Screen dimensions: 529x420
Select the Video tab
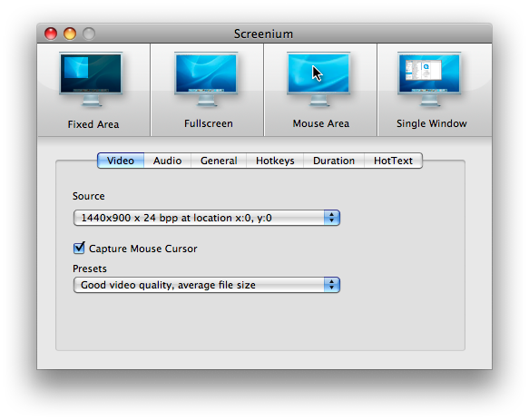pos(121,161)
